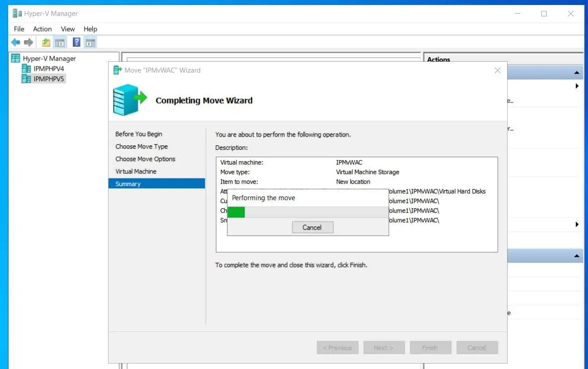Click the 'Performing the move' label

[263, 198]
